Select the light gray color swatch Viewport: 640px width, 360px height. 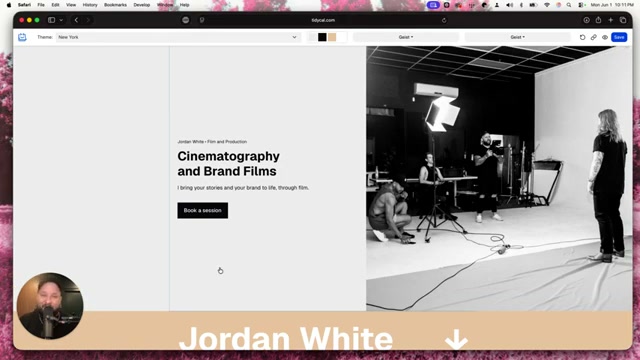(312, 37)
